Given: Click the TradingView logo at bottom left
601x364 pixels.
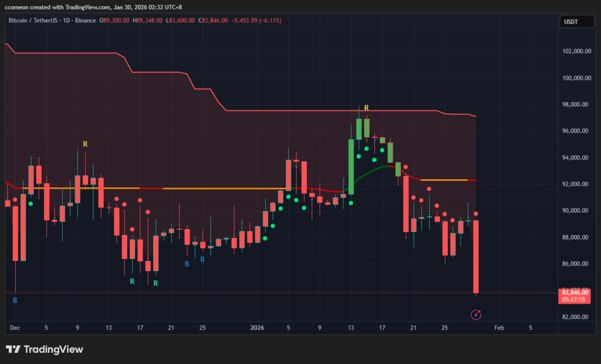Looking at the screenshot, I should coord(45,349).
